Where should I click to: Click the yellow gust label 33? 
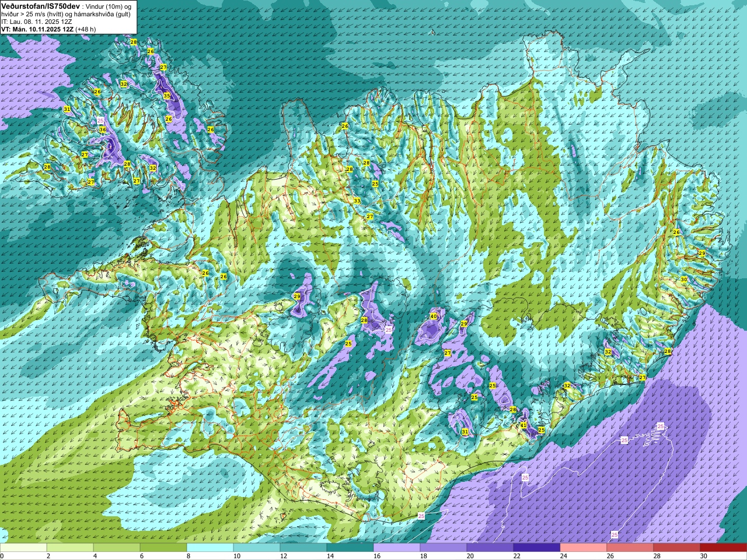pos(357,201)
